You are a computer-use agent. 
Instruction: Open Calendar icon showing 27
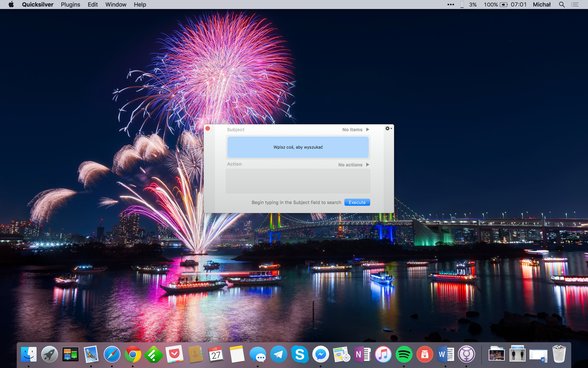216,354
